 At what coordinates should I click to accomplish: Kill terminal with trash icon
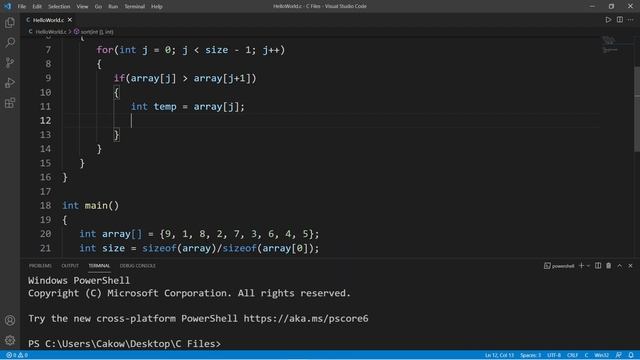(609, 266)
